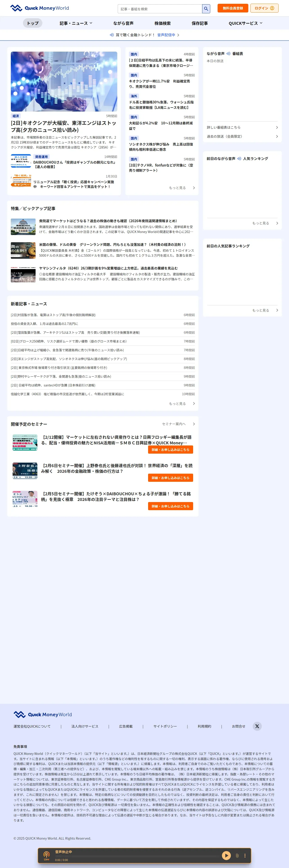
Task: Click the footer Quick Money World logo
Action: (43, 714)
